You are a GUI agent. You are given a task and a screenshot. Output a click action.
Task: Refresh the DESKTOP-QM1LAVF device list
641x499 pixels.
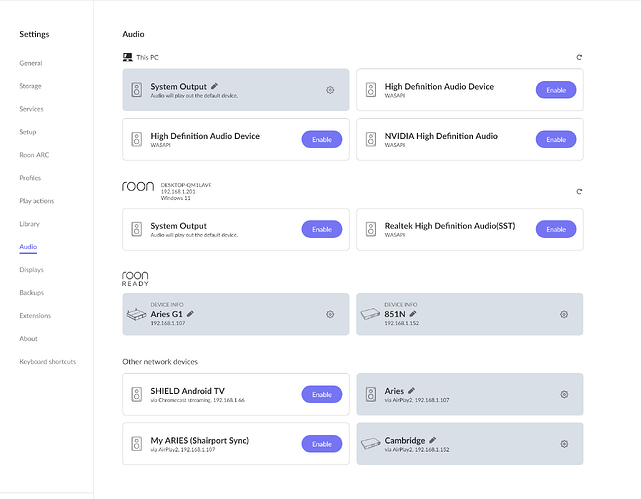(x=579, y=191)
